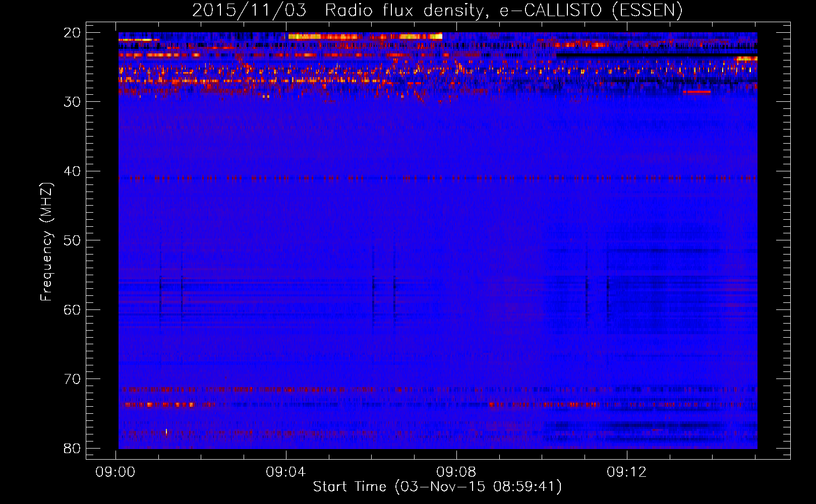Click the 40 frequency tick label
The image size is (816, 504).
pyautogui.click(x=73, y=171)
